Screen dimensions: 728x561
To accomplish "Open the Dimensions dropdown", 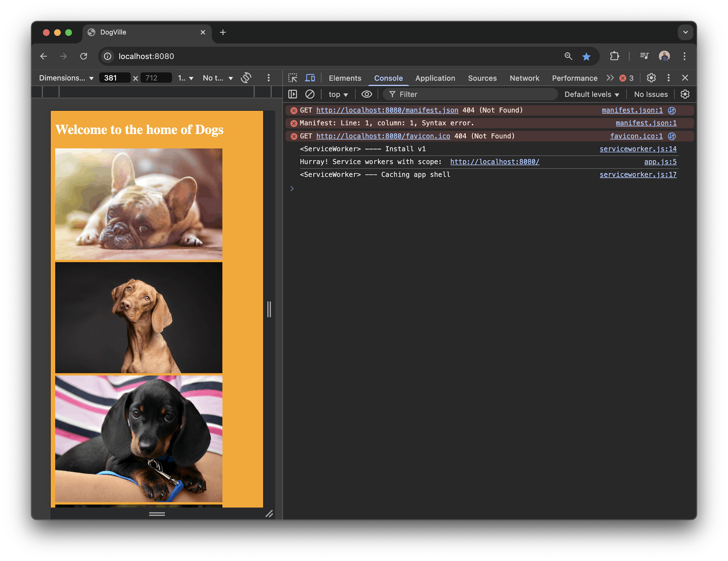I will pyautogui.click(x=66, y=78).
